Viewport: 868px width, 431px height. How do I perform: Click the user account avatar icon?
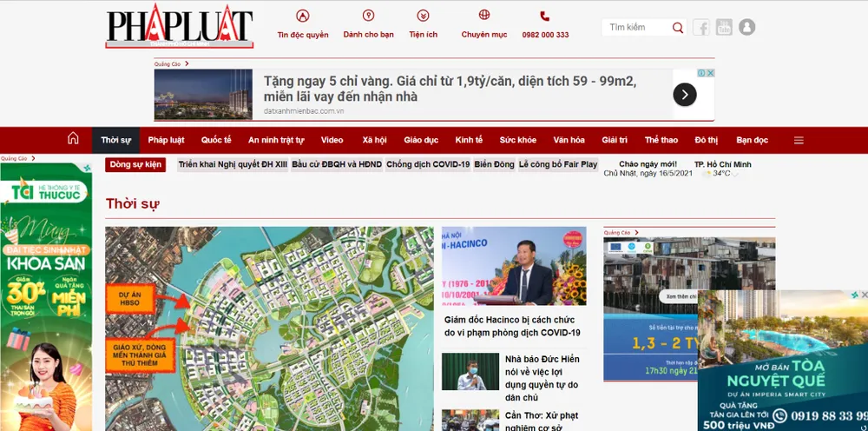pyautogui.click(x=746, y=28)
